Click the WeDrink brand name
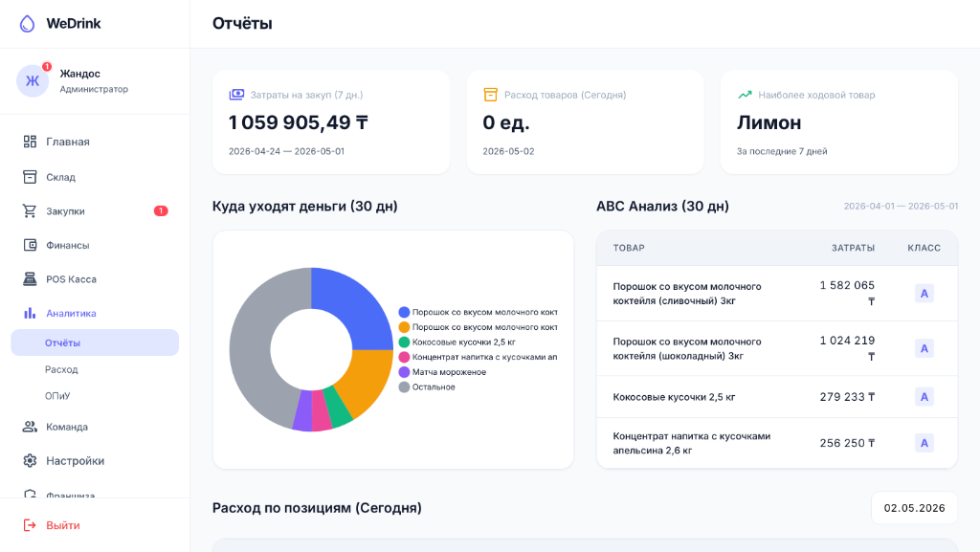The width and height of the screenshot is (980, 552). (73, 24)
